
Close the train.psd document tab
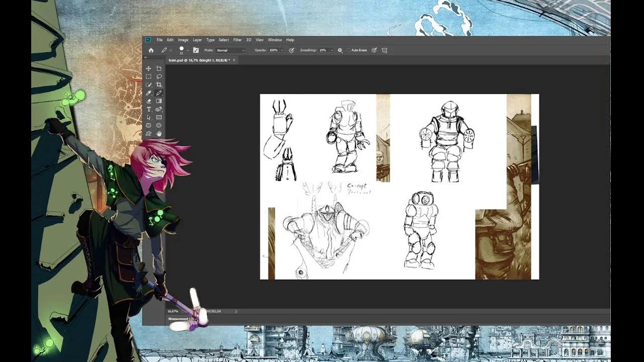tap(234, 60)
